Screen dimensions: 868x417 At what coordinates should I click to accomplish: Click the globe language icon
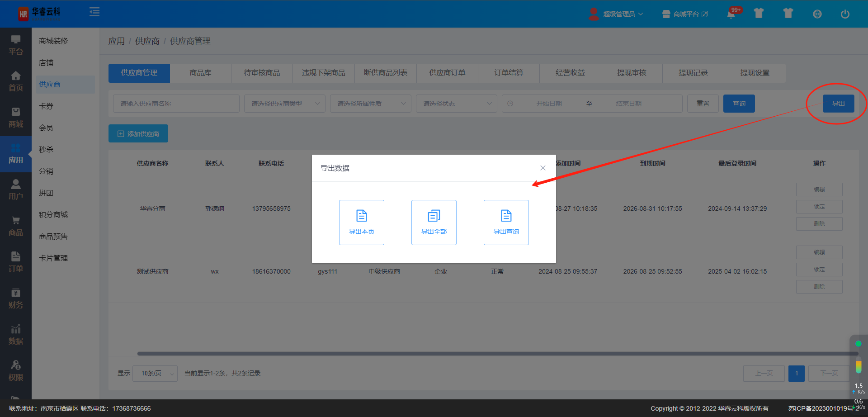click(x=817, y=14)
